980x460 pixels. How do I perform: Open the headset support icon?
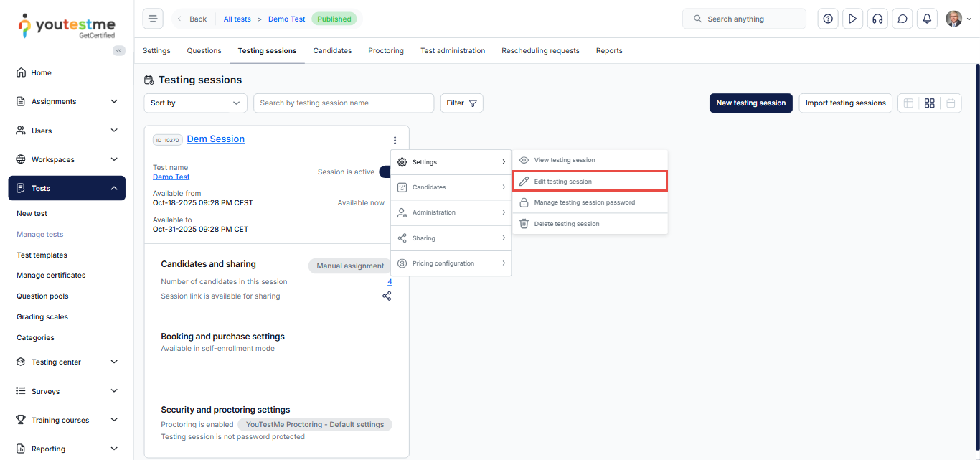(877, 19)
